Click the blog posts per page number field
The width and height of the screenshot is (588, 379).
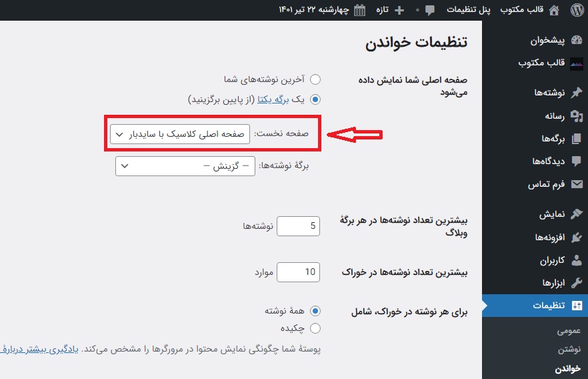(298, 226)
